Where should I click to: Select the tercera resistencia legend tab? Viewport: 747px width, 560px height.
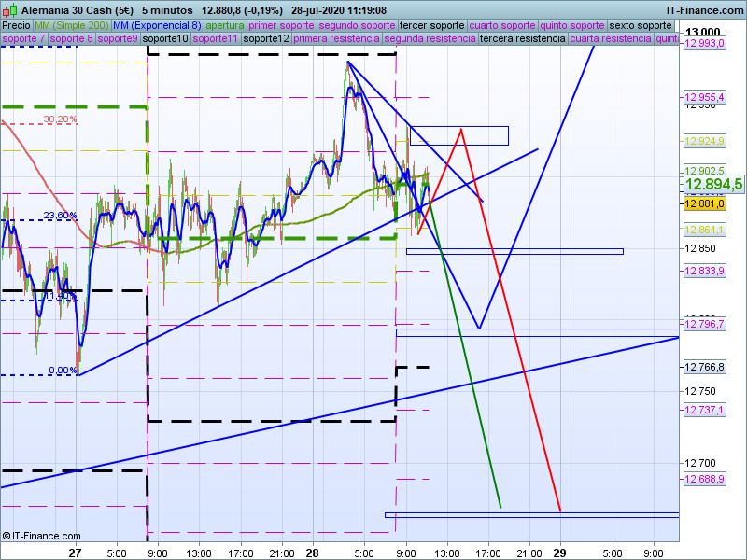click(522, 39)
